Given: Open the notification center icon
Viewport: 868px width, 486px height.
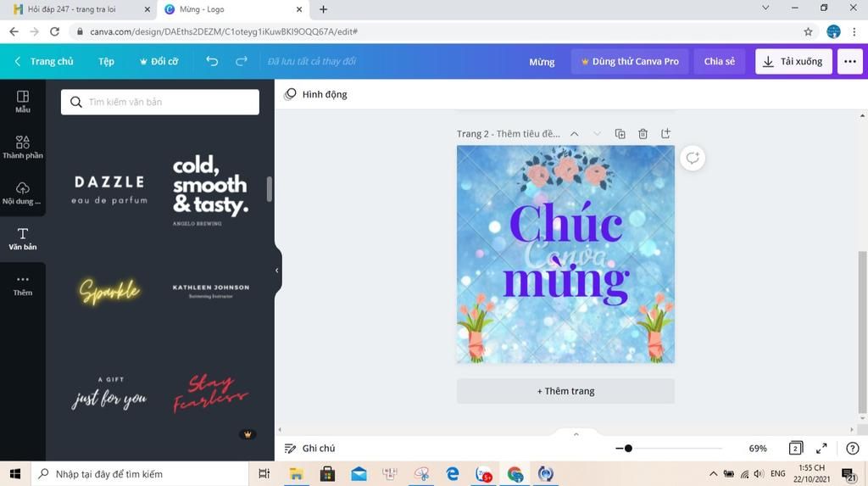Looking at the screenshot, I should coord(849,474).
